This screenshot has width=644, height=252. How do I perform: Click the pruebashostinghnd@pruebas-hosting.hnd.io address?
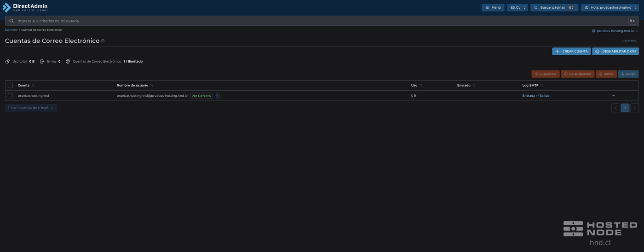click(152, 96)
